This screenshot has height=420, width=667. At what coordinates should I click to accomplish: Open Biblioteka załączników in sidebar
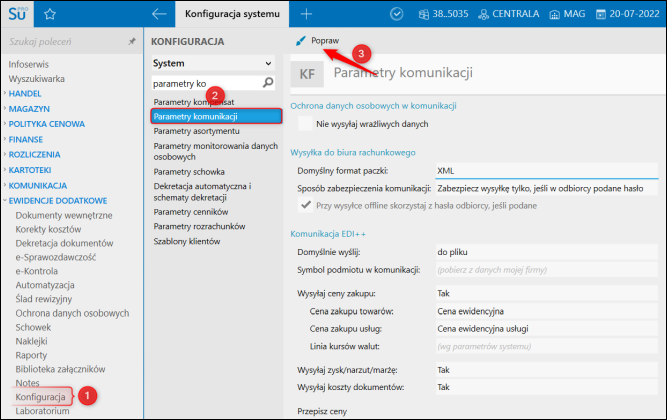(x=60, y=369)
